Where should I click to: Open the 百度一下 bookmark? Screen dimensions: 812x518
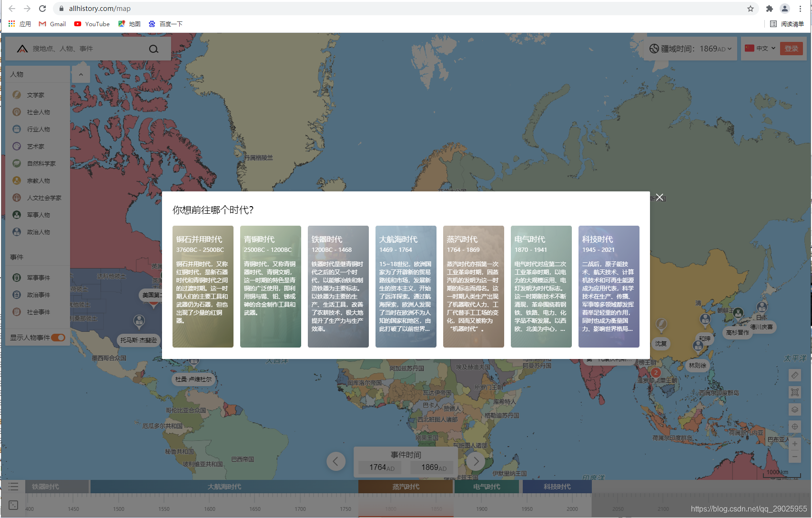coord(165,24)
